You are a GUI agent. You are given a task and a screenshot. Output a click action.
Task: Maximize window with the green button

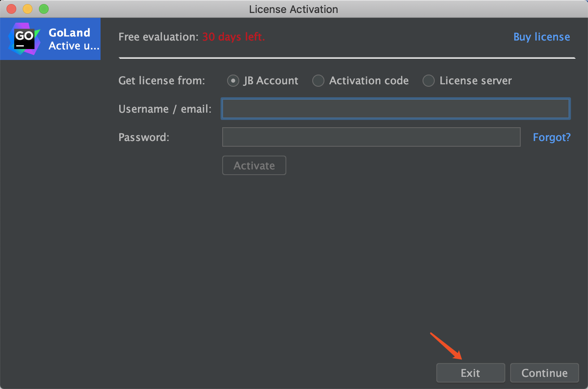[x=44, y=9]
